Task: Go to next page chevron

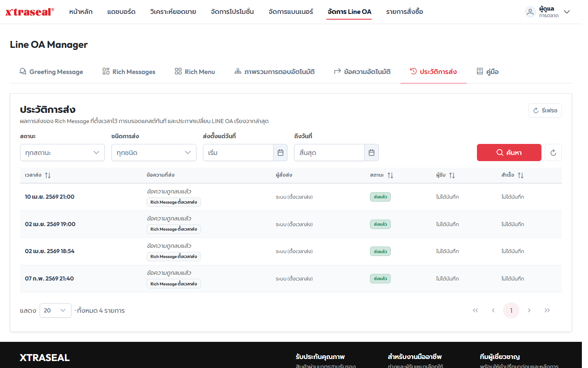Action: click(529, 310)
